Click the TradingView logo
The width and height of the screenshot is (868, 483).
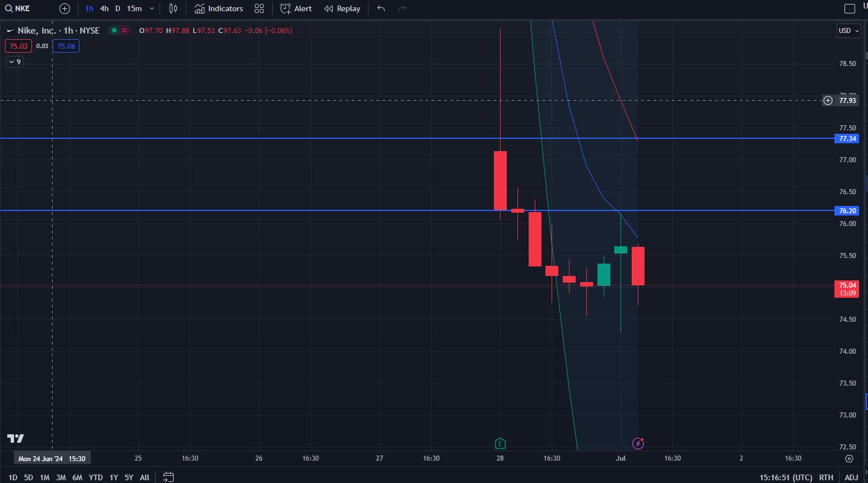(16, 438)
